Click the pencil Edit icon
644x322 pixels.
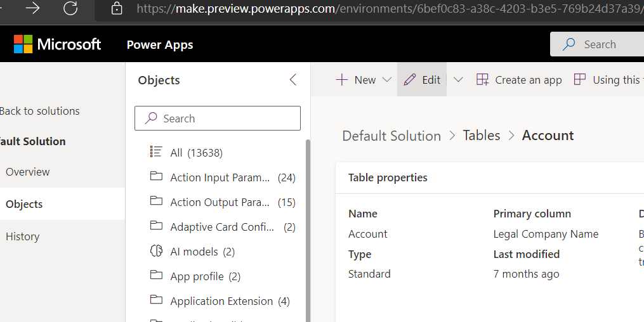tap(410, 80)
